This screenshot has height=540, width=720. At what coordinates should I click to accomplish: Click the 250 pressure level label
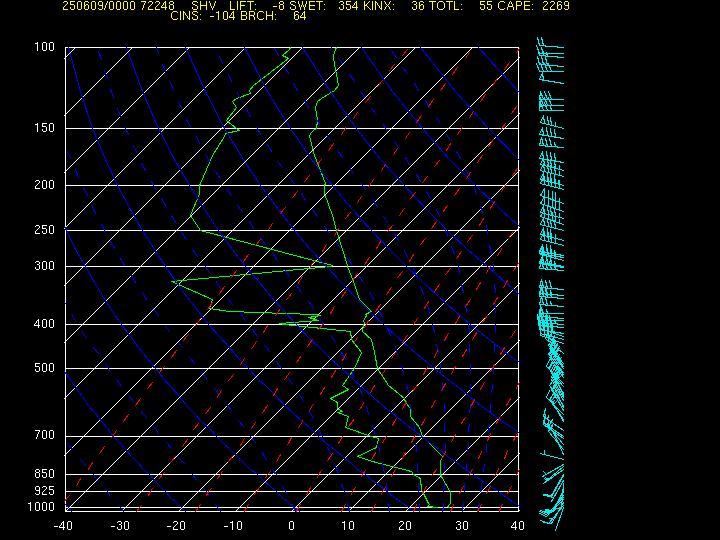[x=45, y=229]
